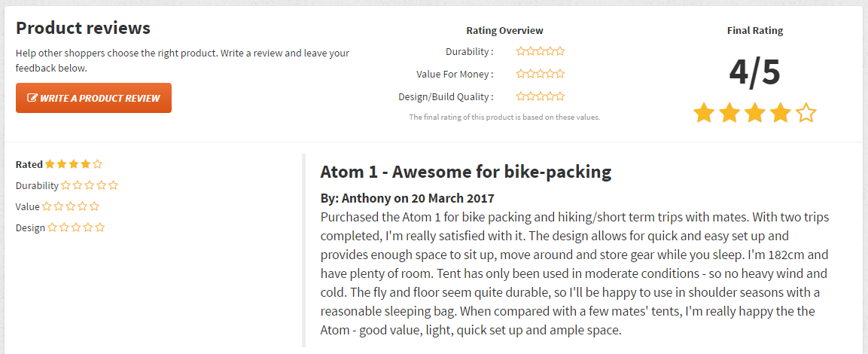868x354 pixels.
Task: Click the 4/5 final rating score
Action: click(x=754, y=72)
